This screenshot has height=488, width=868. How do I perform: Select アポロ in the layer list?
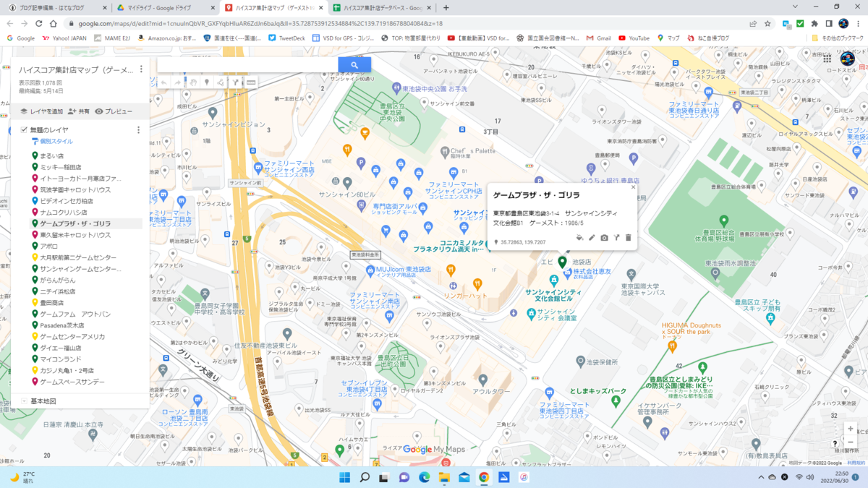49,247
